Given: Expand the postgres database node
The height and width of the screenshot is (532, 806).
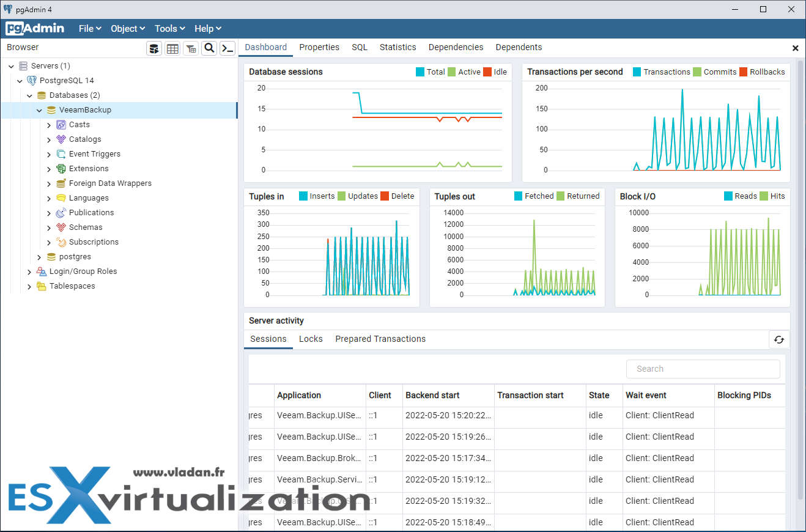Looking at the screenshot, I should coord(39,257).
